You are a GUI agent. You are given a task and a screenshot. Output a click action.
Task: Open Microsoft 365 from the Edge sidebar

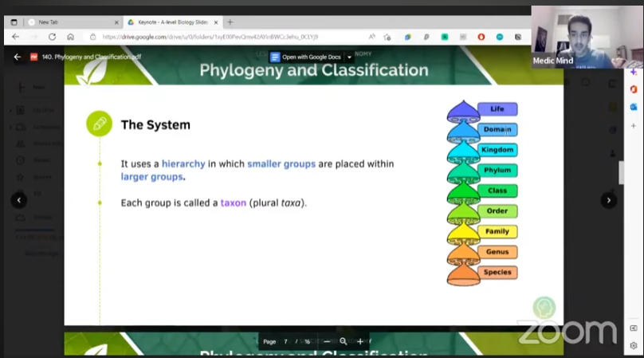tap(634, 89)
